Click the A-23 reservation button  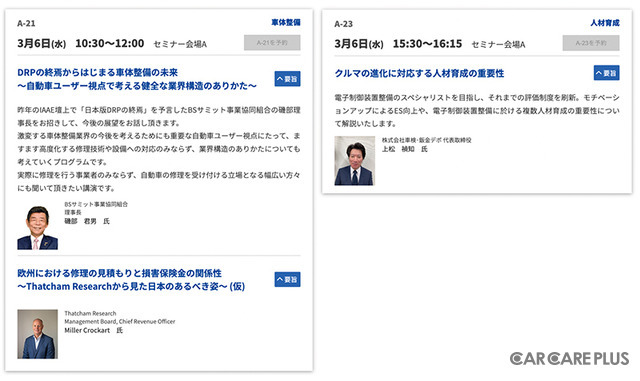click(x=591, y=43)
